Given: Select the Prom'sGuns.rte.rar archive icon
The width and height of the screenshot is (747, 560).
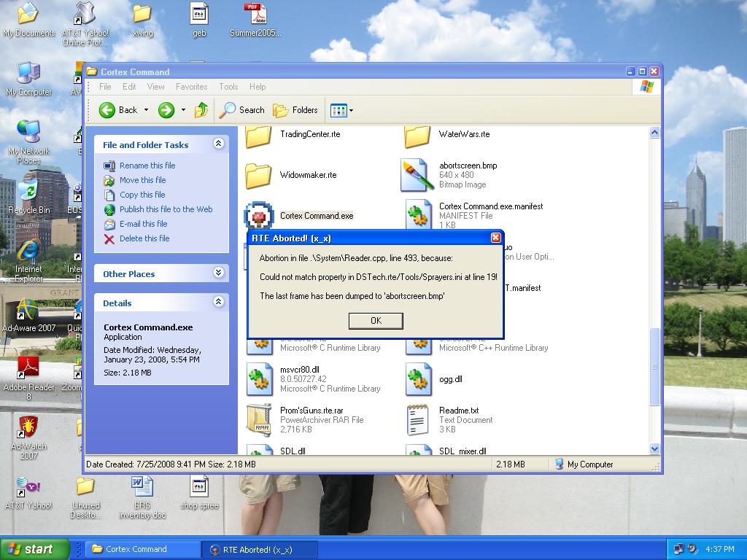Looking at the screenshot, I should point(258,419).
